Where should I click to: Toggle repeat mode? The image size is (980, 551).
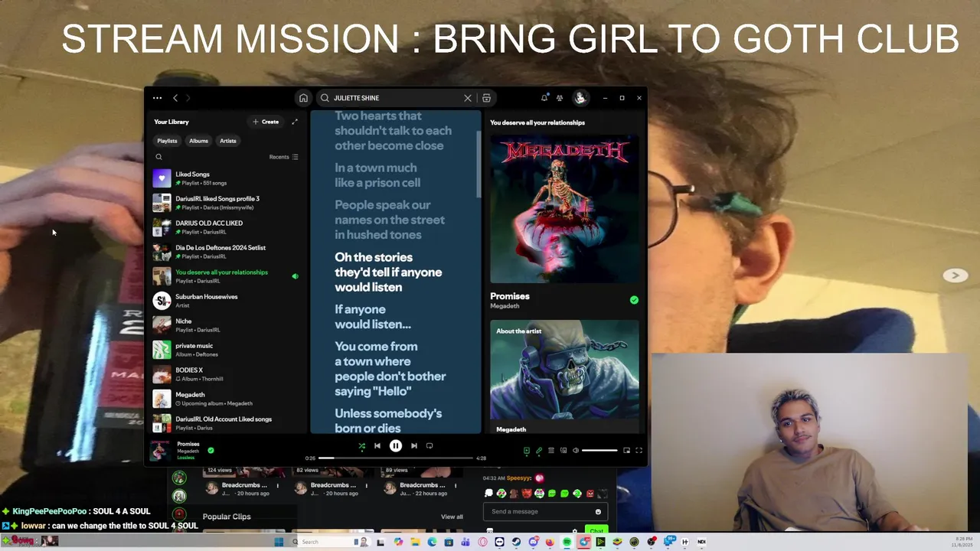click(430, 446)
